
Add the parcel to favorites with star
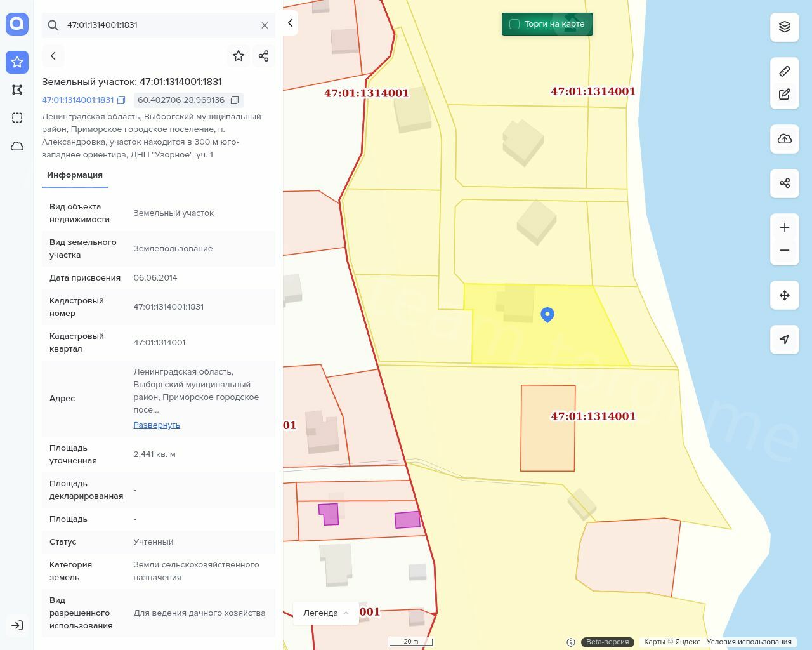239,56
